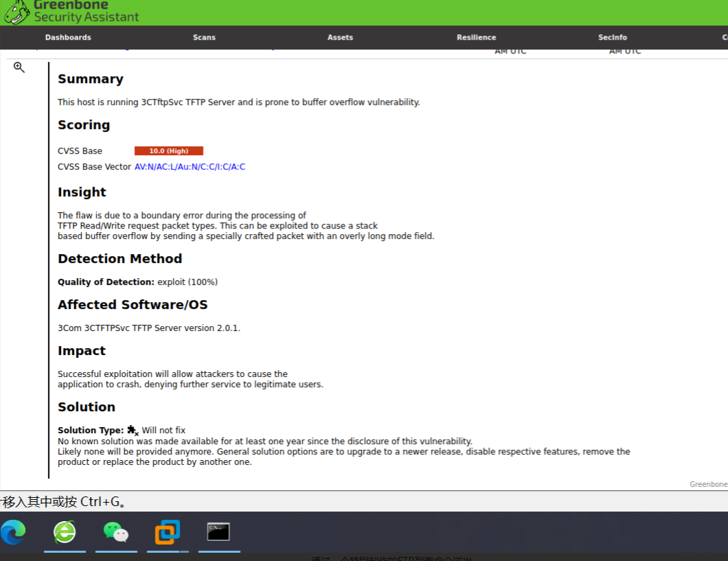
Task: Open the green IE-style browser in taskbar
Action: click(65, 531)
